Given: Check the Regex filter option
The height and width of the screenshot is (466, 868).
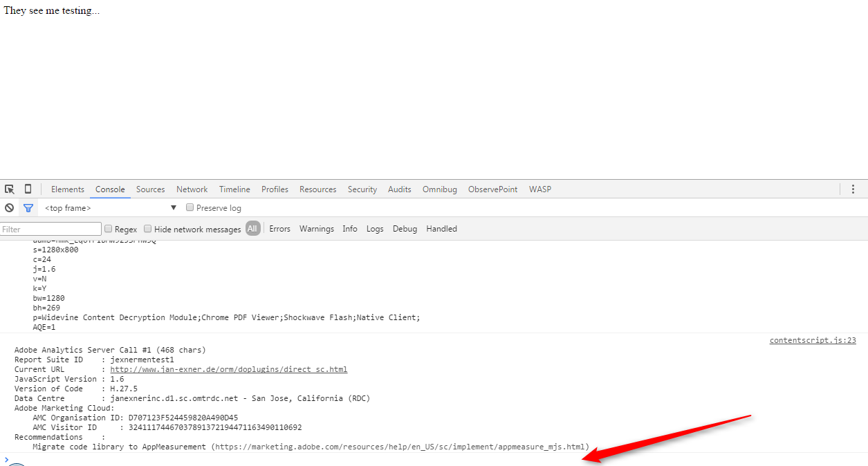Looking at the screenshot, I should (109, 229).
